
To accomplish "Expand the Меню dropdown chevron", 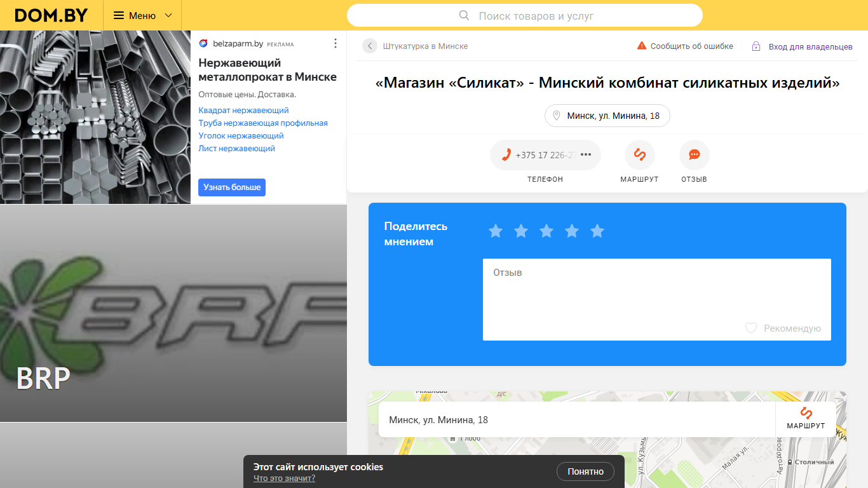I will pos(168,15).
